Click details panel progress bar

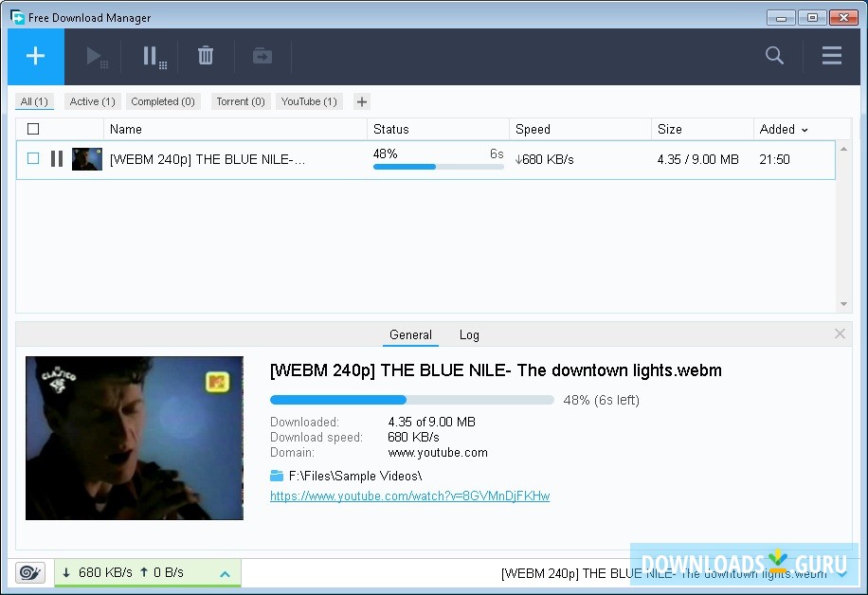pos(412,400)
